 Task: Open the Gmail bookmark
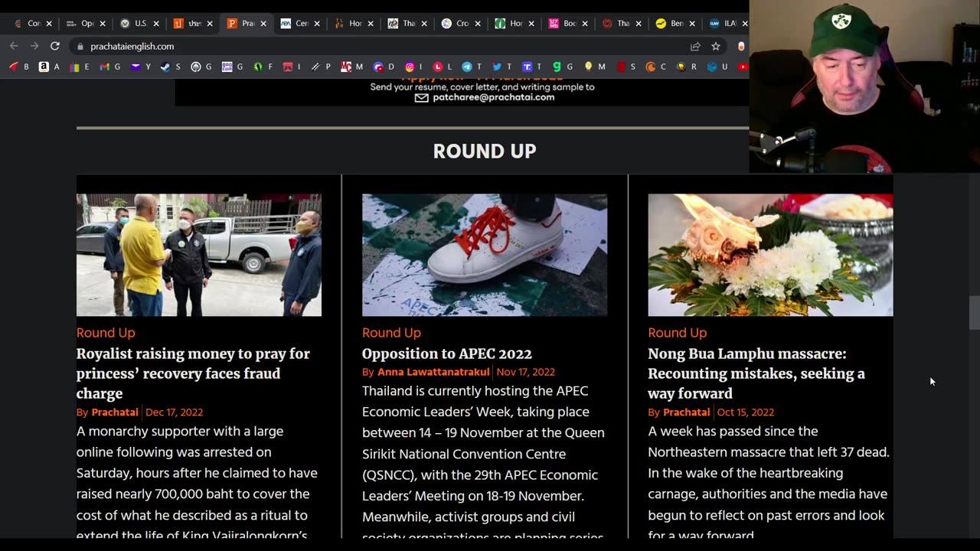(x=109, y=67)
